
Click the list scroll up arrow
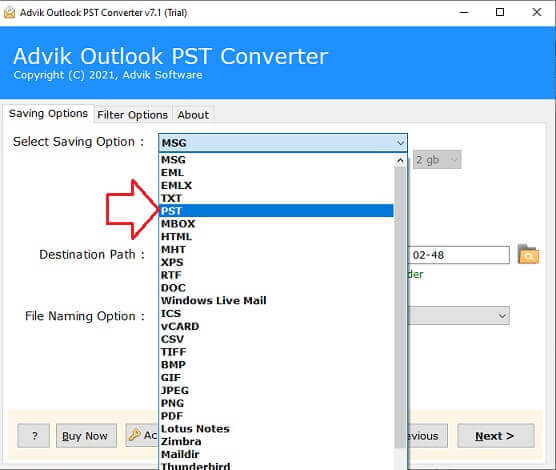pos(400,160)
